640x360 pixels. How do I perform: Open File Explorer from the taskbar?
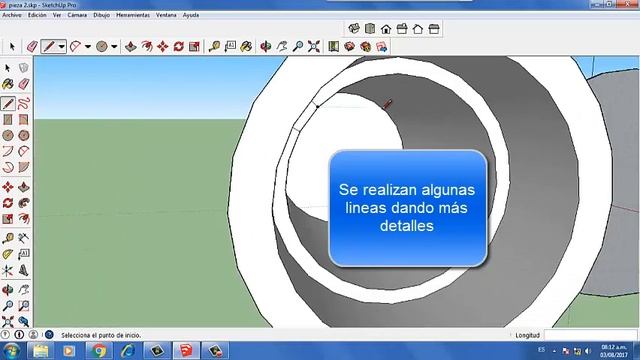click(x=40, y=351)
